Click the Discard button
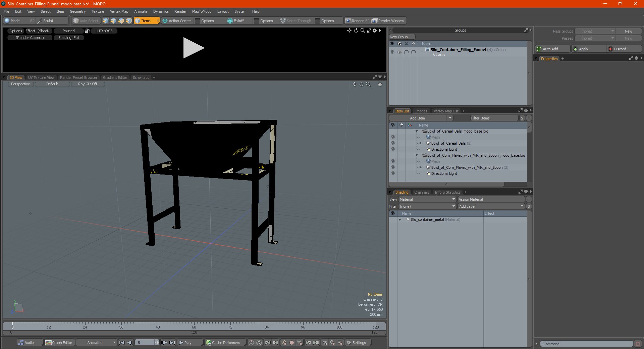The height and width of the screenshot is (349, 644). (x=624, y=49)
